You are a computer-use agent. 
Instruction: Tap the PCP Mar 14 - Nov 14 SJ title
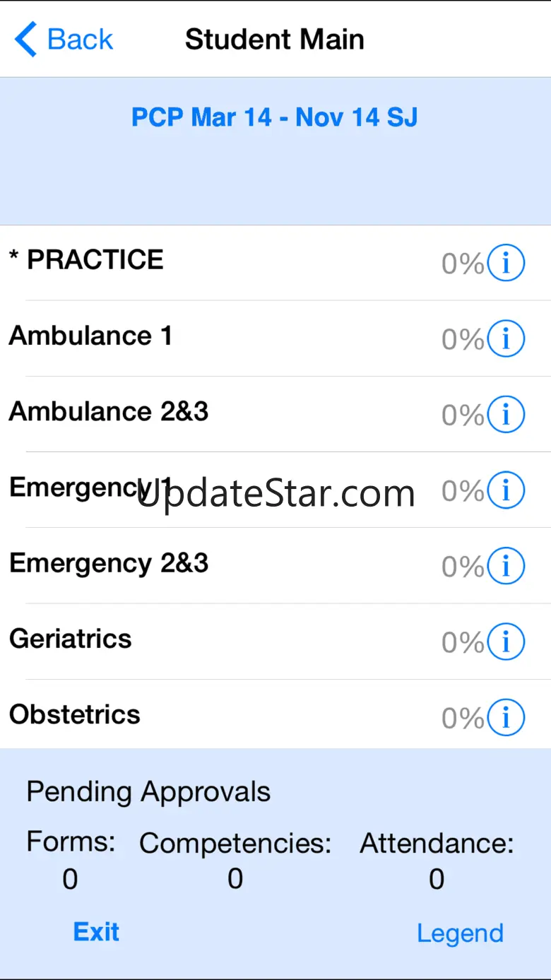point(275,117)
